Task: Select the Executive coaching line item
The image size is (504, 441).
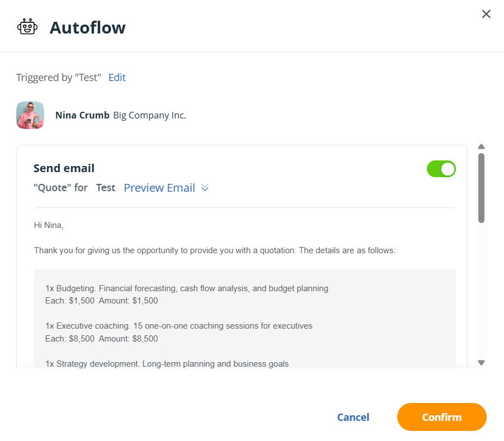Action: pos(179,326)
